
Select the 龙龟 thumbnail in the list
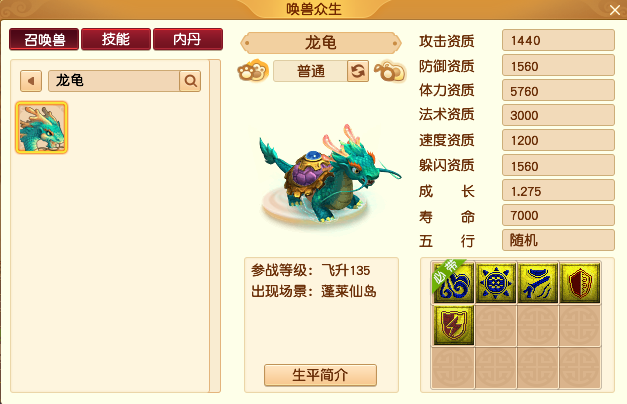pyautogui.click(x=42, y=128)
